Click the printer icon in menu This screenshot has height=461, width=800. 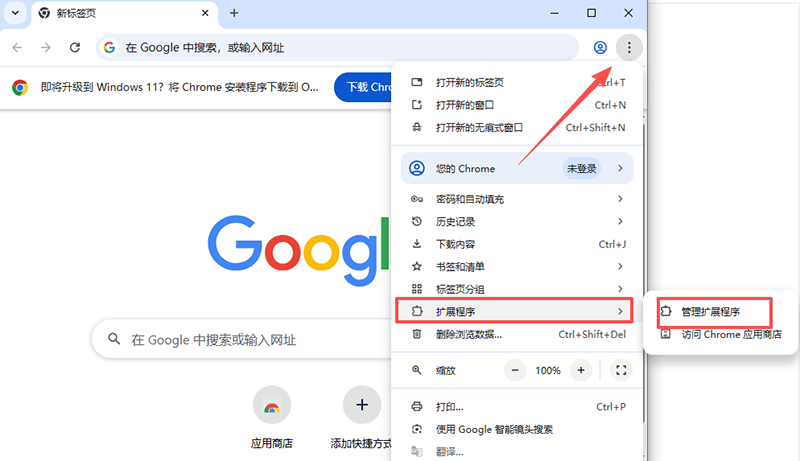(417, 406)
